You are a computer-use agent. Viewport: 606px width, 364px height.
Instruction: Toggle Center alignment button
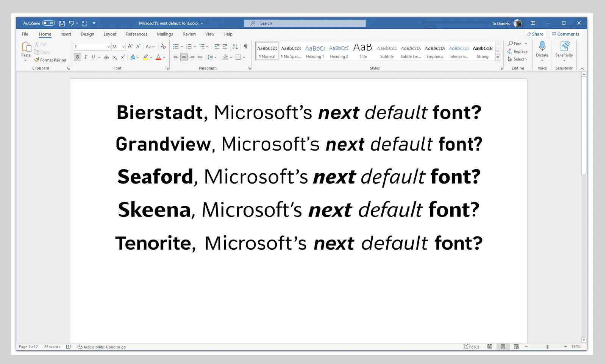tap(184, 57)
